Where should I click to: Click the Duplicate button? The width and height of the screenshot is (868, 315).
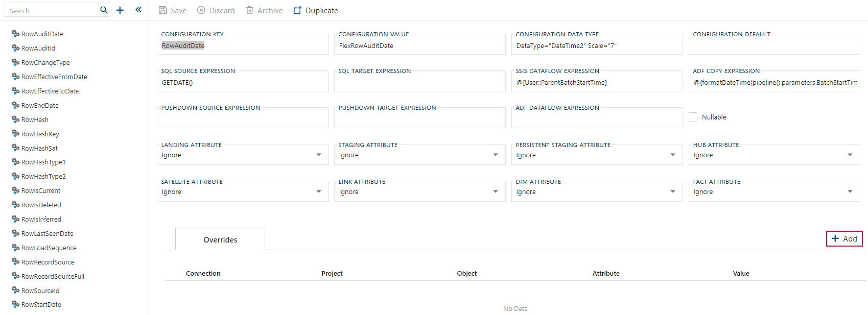316,10
